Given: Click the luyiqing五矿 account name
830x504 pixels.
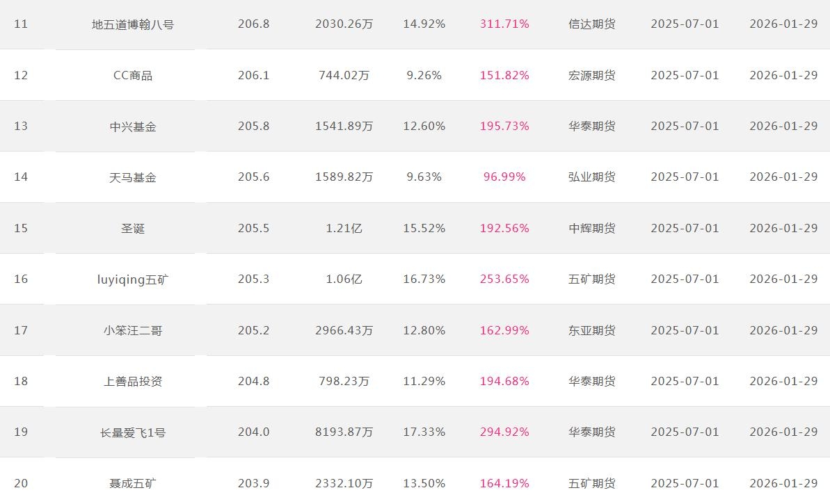Looking at the screenshot, I should click(x=132, y=279).
